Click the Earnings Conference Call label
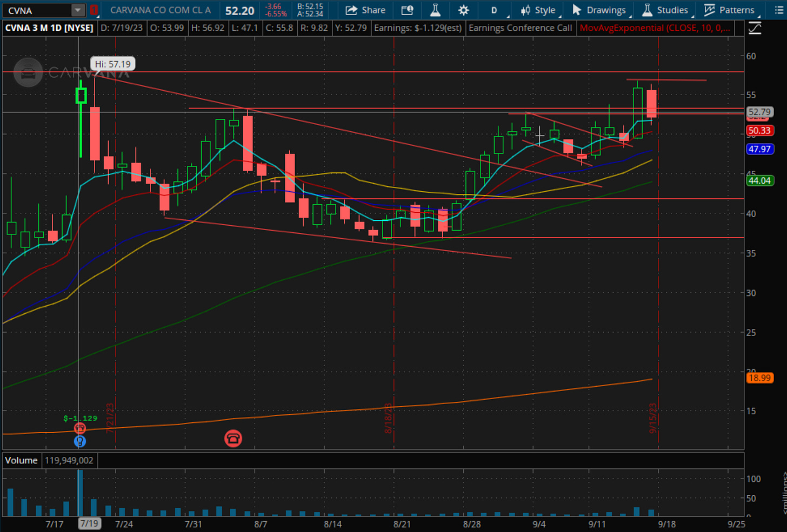787x532 pixels. [520, 28]
